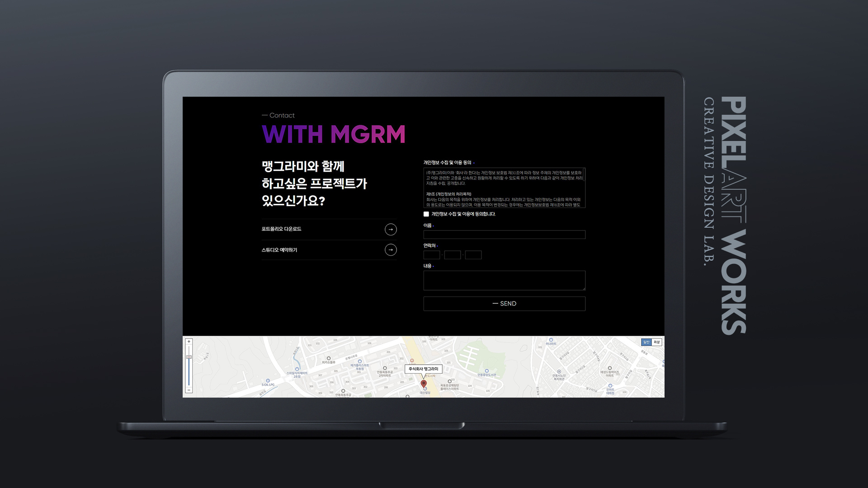Click the 안동중앙도서관 map marker
868x488 pixels.
(x=487, y=371)
